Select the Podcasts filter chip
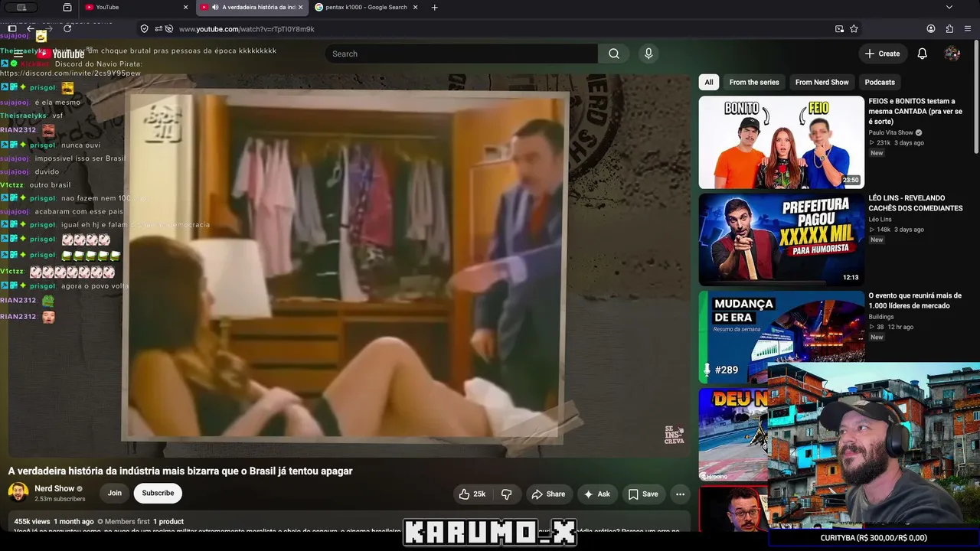Viewport: 980px width, 551px height. (x=880, y=83)
